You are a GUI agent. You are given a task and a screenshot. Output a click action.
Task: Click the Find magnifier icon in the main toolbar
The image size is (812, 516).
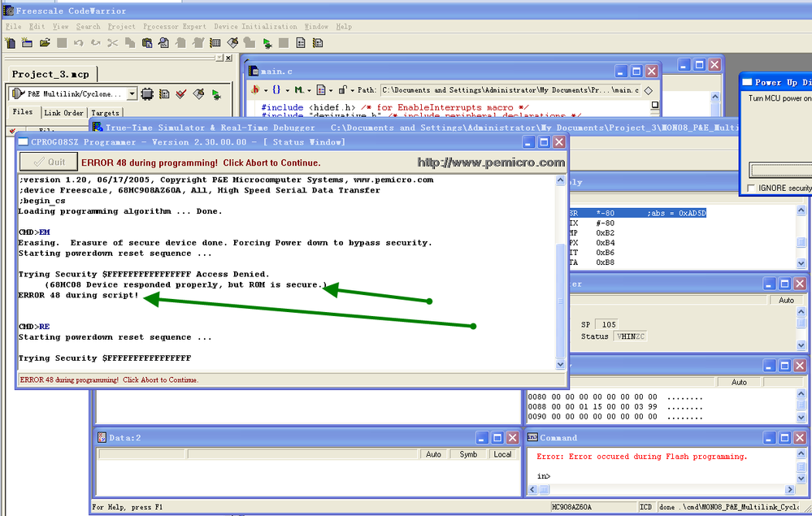coord(163,43)
